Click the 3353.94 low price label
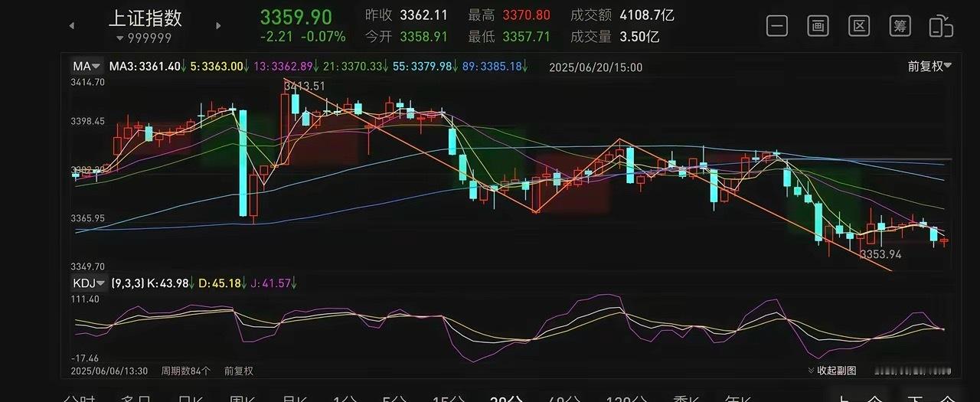Screen dimensions: 980x402 (880, 254)
